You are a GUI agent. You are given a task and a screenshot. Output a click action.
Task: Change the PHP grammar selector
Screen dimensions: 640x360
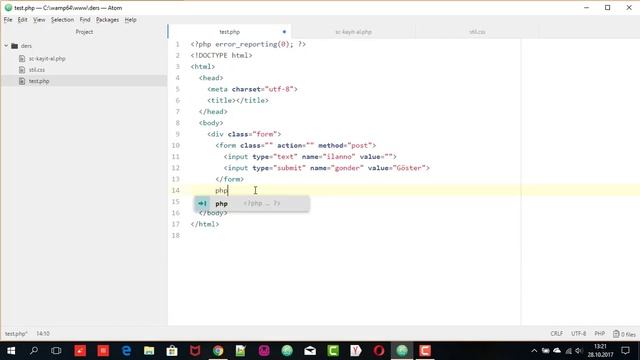[600, 334]
